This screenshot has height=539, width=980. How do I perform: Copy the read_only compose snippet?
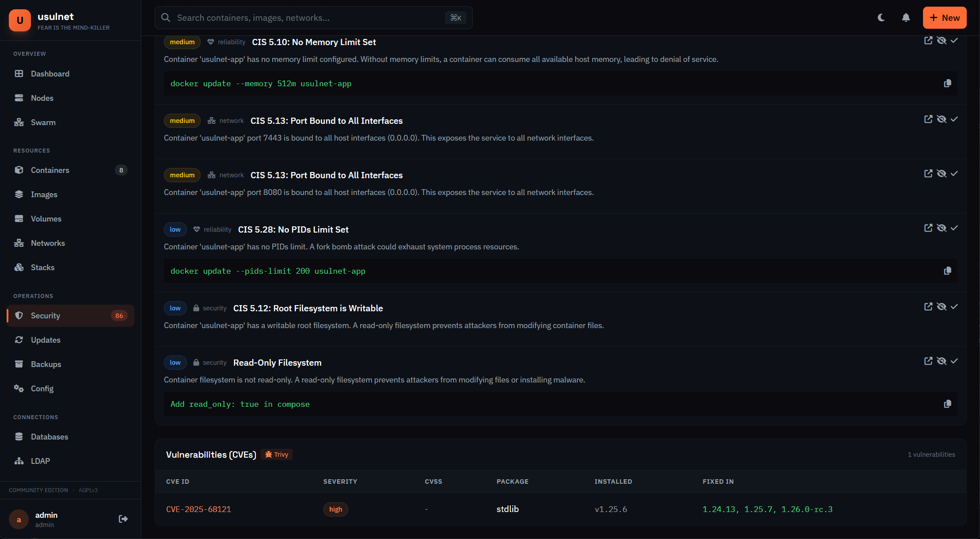pos(947,404)
